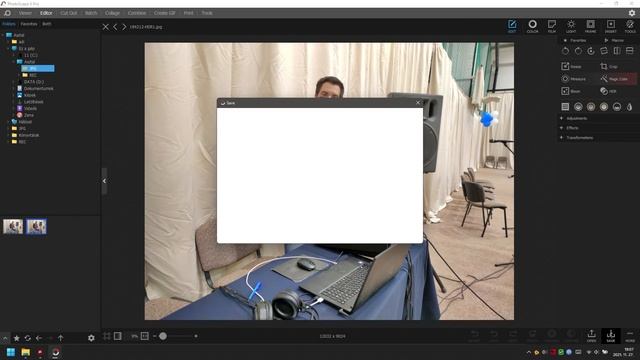Switch to the Editor tab

pyautogui.click(x=46, y=13)
